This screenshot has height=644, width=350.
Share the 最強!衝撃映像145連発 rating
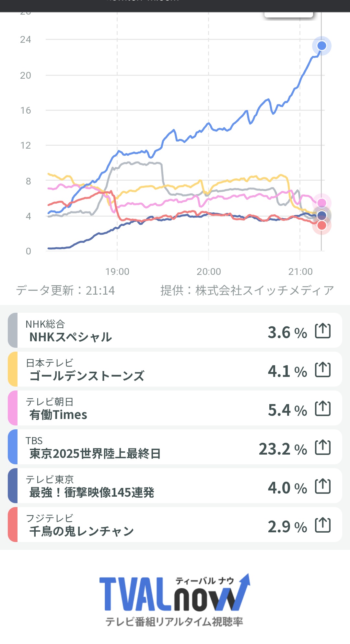323,486
